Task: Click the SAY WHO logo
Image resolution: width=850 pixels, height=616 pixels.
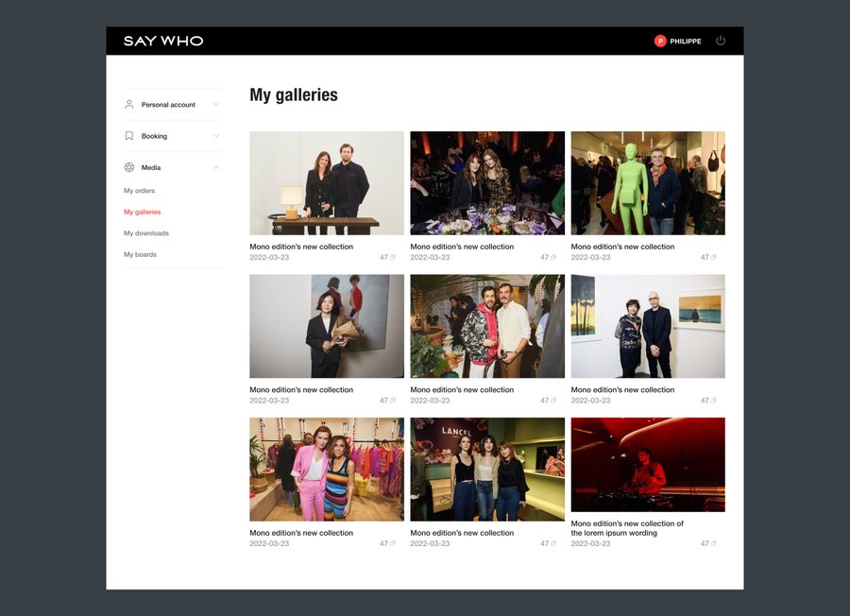Action: (x=163, y=41)
